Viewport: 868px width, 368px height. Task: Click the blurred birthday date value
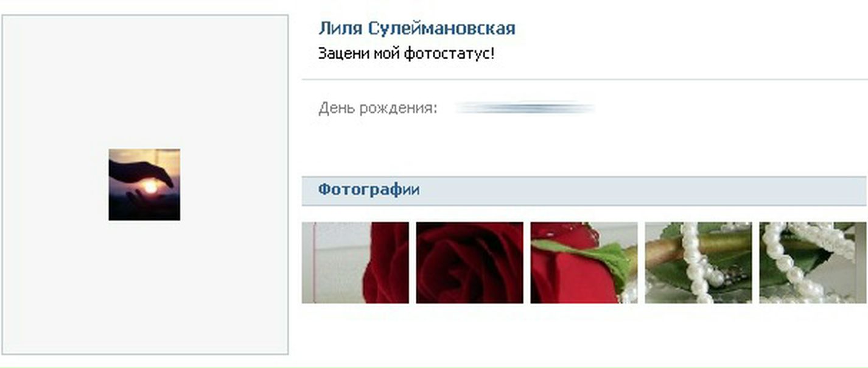tap(525, 108)
